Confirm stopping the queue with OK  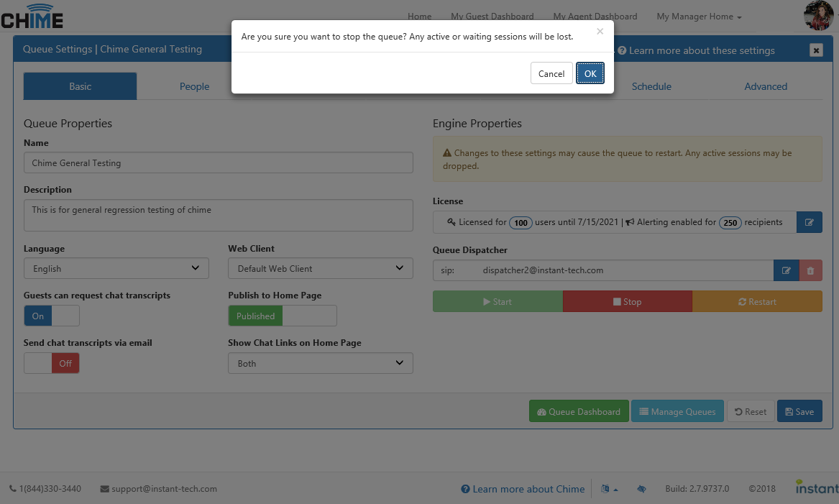point(590,73)
